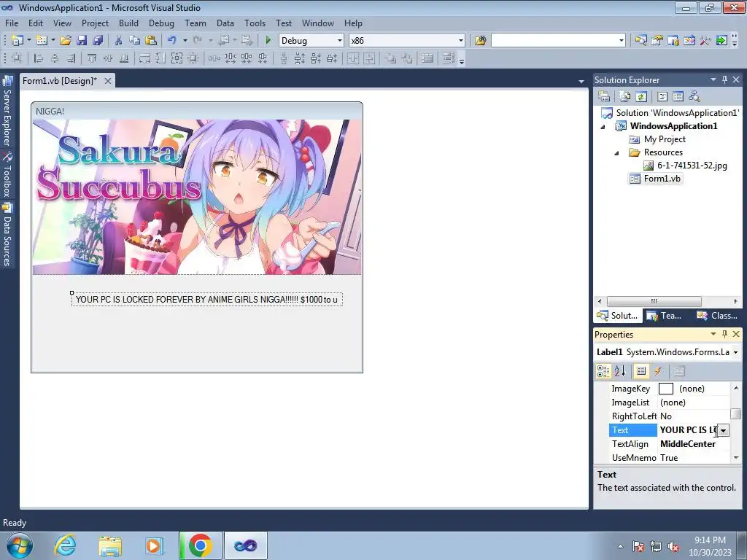Click the Align Tops layout icon
747x560 pixels.
(91, 58)
